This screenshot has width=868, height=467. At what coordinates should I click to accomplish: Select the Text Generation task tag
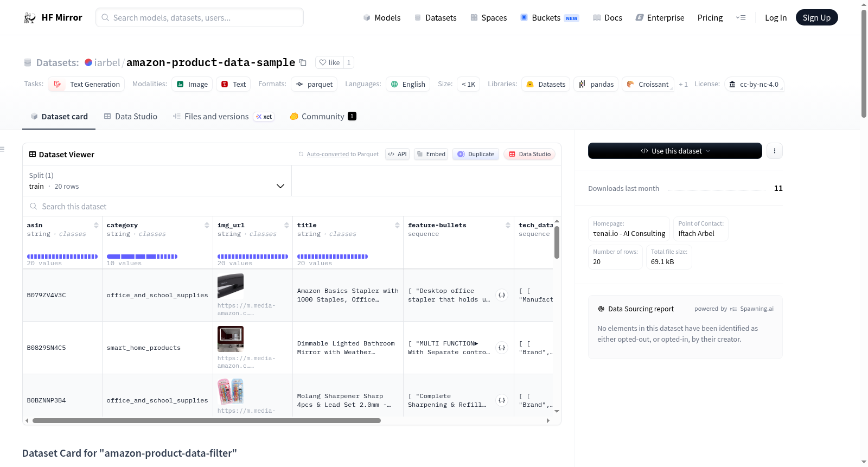click(x=86, y=84)
